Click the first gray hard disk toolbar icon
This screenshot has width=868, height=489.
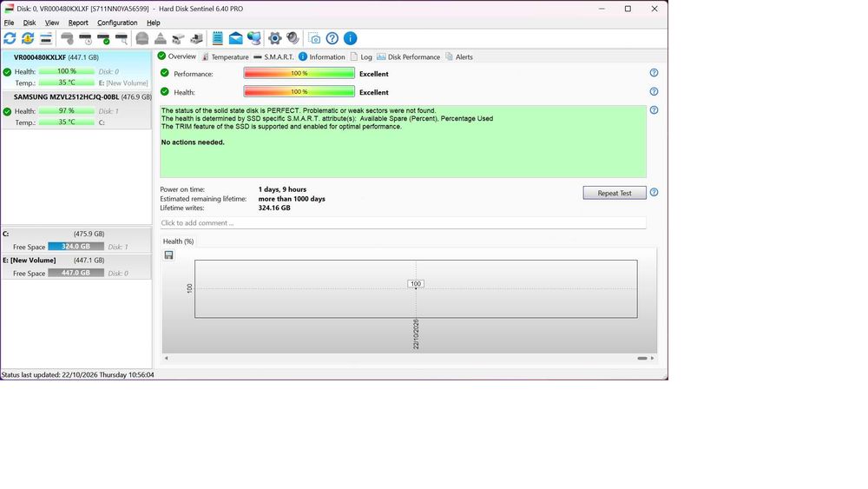[67, 38]
